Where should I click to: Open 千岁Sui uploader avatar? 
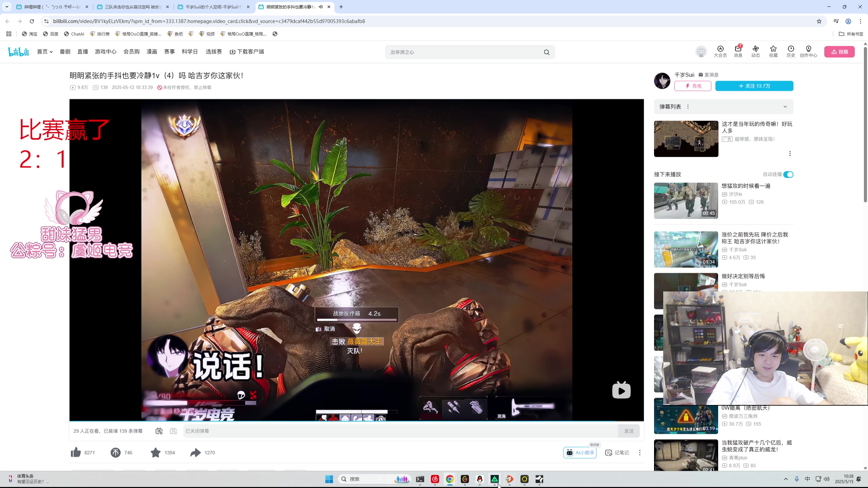[x=662, y=81]
